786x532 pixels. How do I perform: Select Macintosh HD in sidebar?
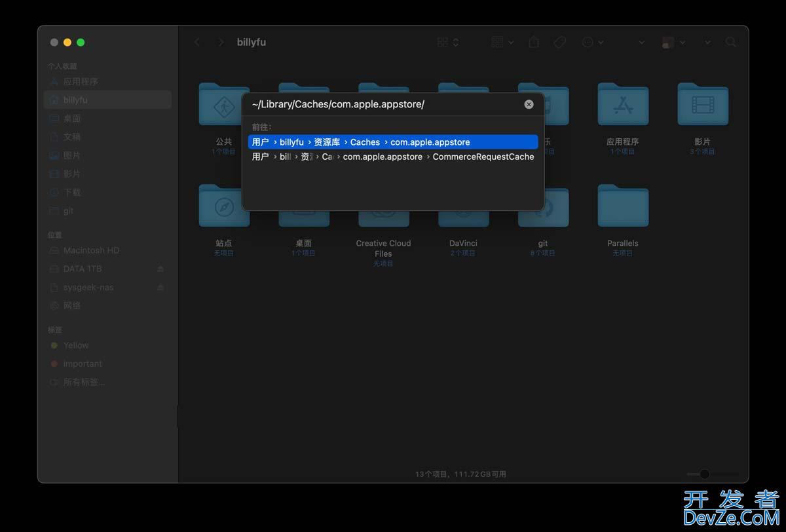pyautogui.click(x=107, y=250)
